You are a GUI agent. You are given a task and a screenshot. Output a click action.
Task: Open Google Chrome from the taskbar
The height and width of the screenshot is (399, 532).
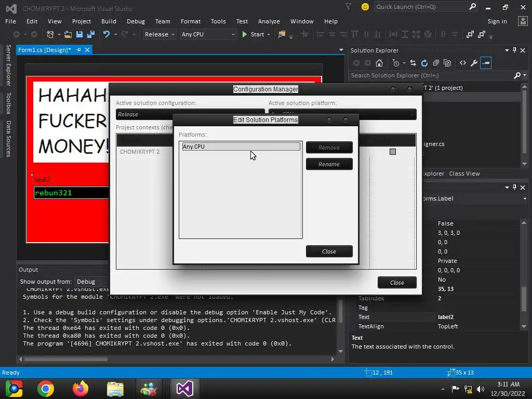46,389
